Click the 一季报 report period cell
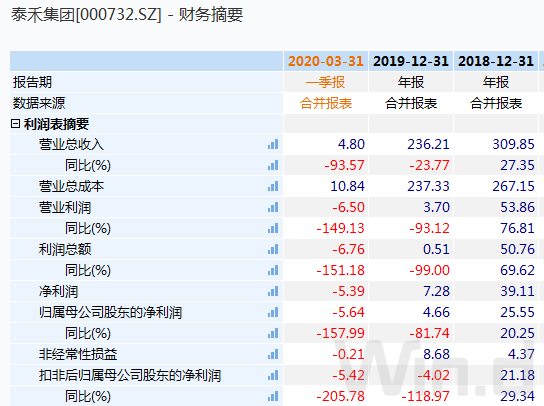The image size is (544, 406). [325, 82]
